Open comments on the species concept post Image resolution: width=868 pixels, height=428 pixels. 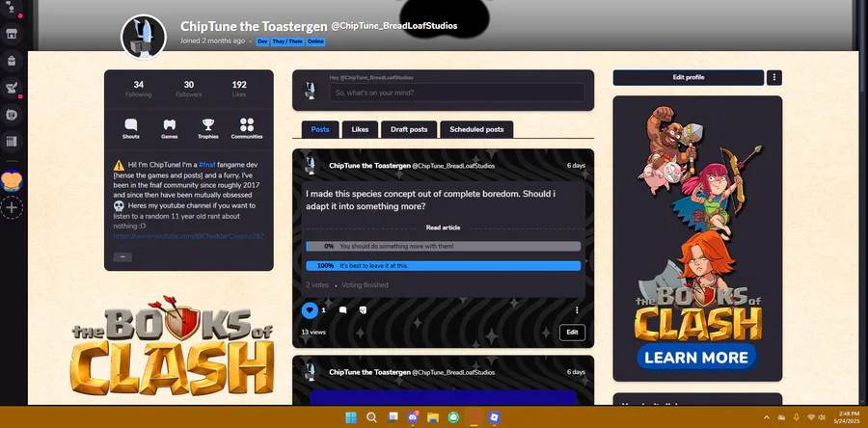pyautogui.click(x=342, y=310)
